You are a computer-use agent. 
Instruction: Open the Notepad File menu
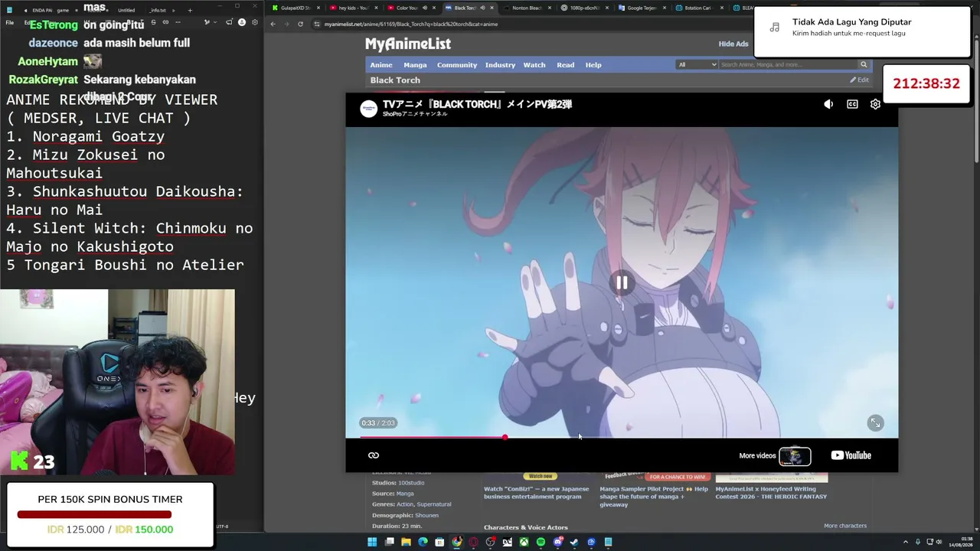pyautogui.click(x=9, y=22)
